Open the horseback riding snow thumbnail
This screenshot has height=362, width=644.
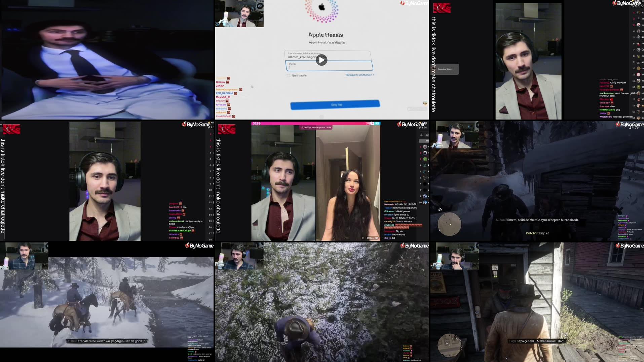click(107, 302)
